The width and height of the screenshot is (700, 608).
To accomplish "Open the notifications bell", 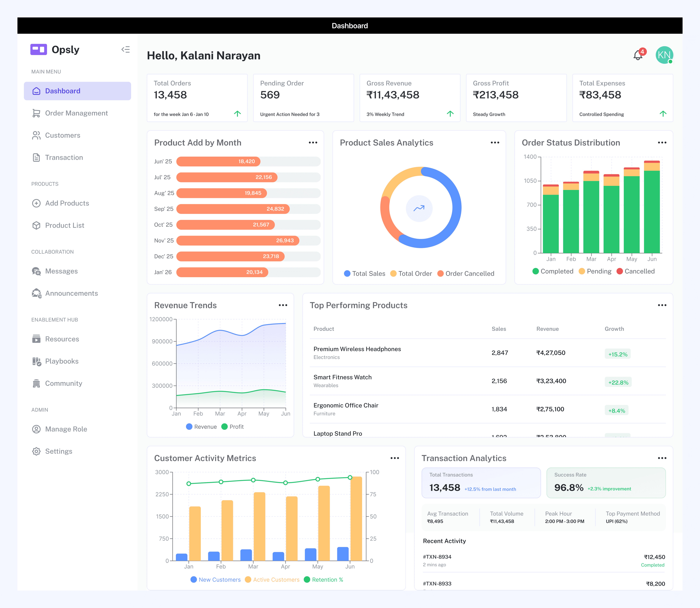I will coord(638,55).
